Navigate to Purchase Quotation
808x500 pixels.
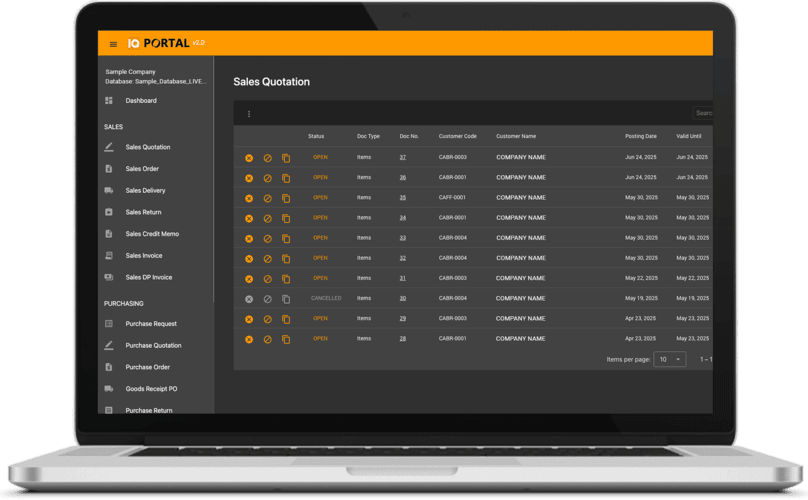pos(155,345)
